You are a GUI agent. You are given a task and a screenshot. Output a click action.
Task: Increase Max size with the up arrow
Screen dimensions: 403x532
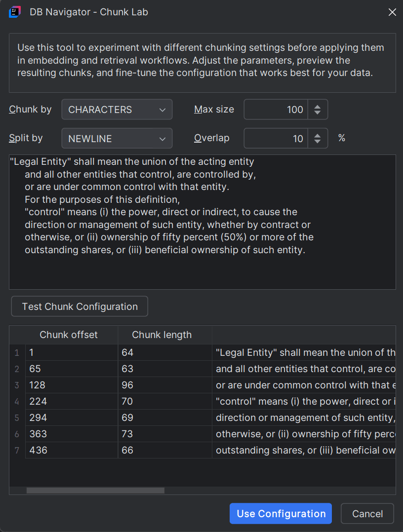tap(318, 107)
